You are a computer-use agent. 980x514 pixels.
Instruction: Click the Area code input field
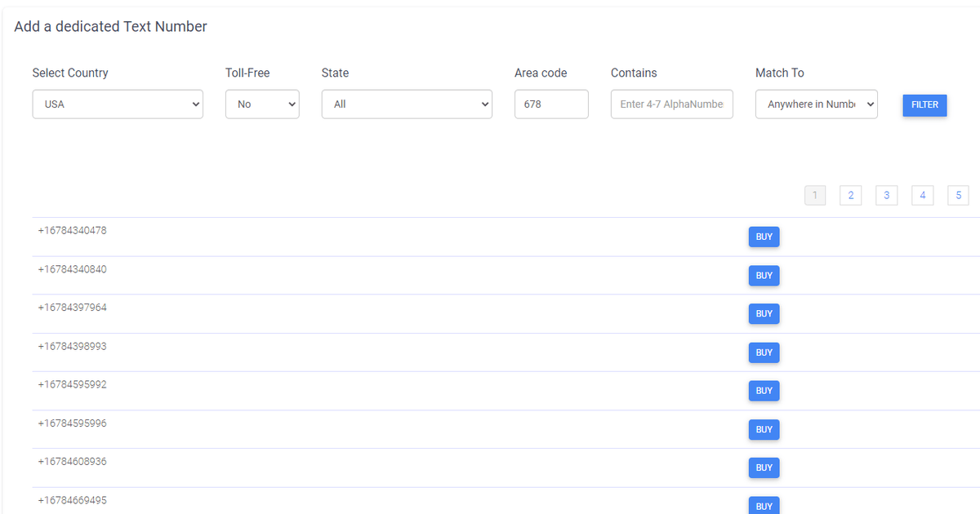coord(551,104)
